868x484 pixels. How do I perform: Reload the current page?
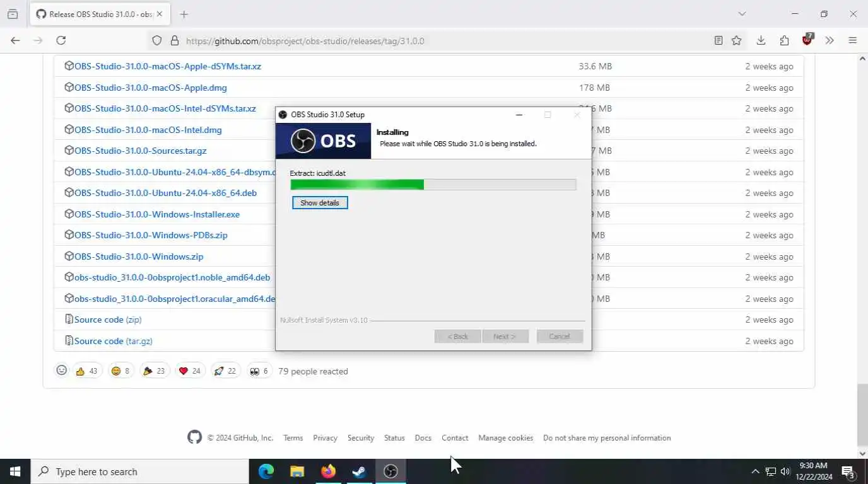coord(61,40)
